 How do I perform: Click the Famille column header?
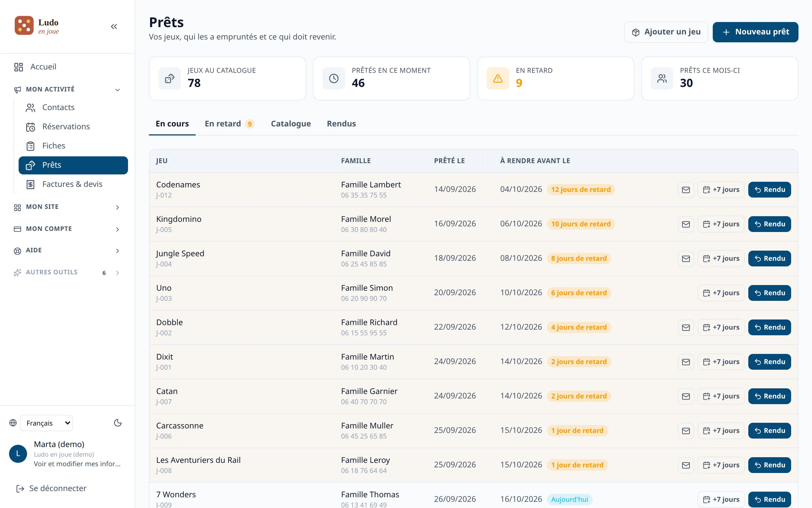pyautogui.click(x=356, y=161)
